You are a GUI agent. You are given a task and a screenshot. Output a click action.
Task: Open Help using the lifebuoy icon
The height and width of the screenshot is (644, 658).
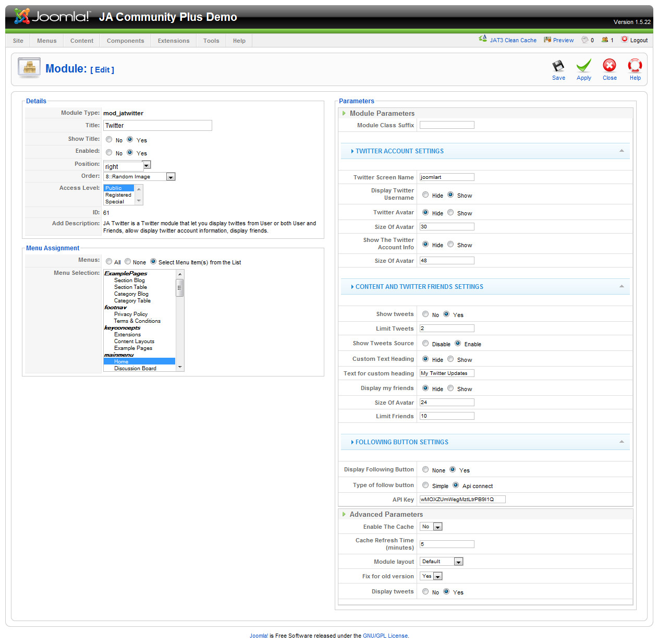[x=635, y=66]
